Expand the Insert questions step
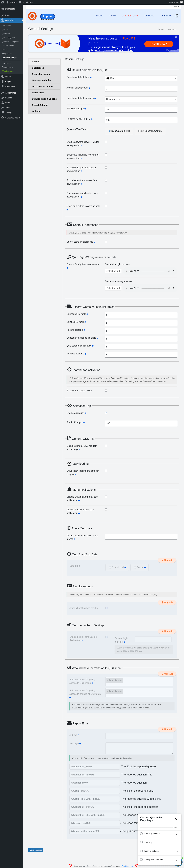This screenshot has width=184, height=868. click(x=177, y=852)
